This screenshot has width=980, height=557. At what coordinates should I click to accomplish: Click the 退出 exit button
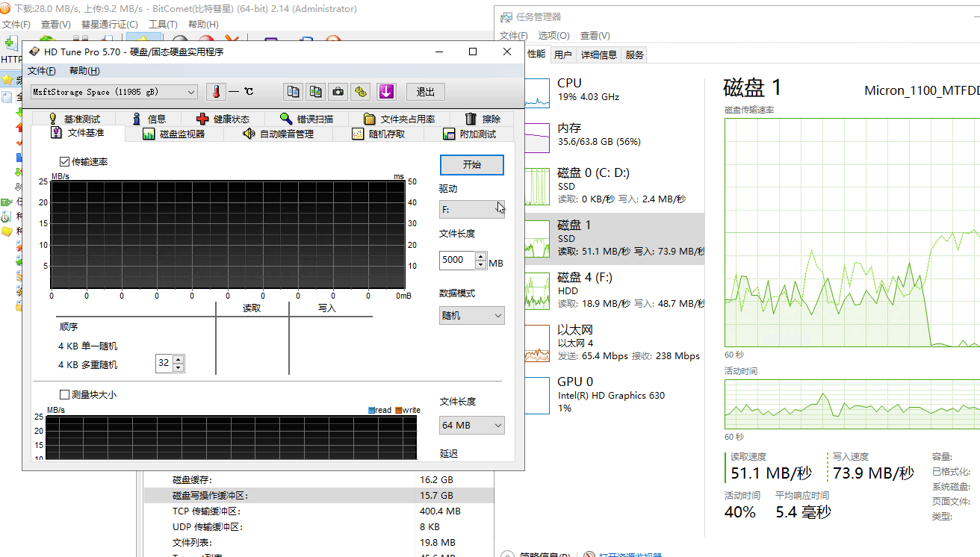click(426, 92)
